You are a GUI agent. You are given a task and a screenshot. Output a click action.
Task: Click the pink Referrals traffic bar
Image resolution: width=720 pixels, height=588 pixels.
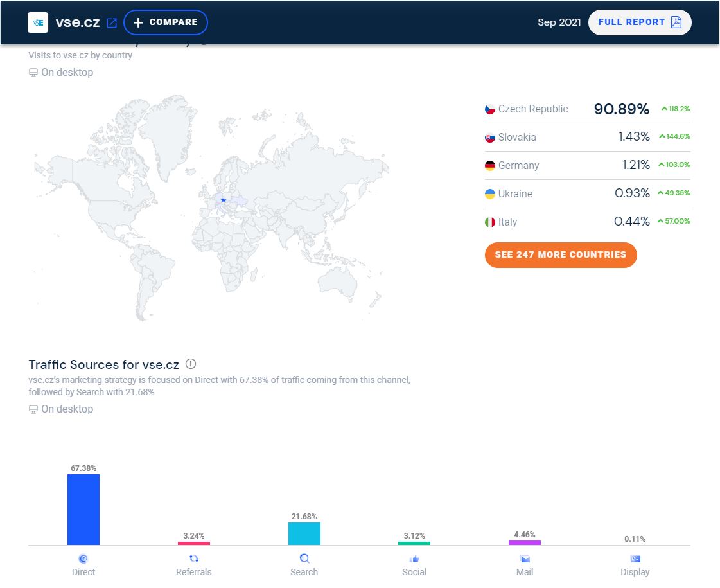[194, 544]
